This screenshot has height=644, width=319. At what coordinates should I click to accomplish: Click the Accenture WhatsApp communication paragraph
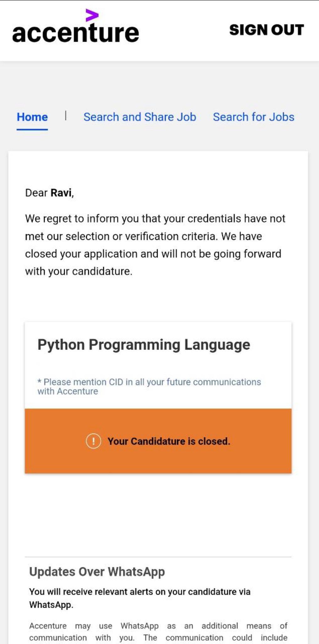pyautogui.click(x=158, y=632)
